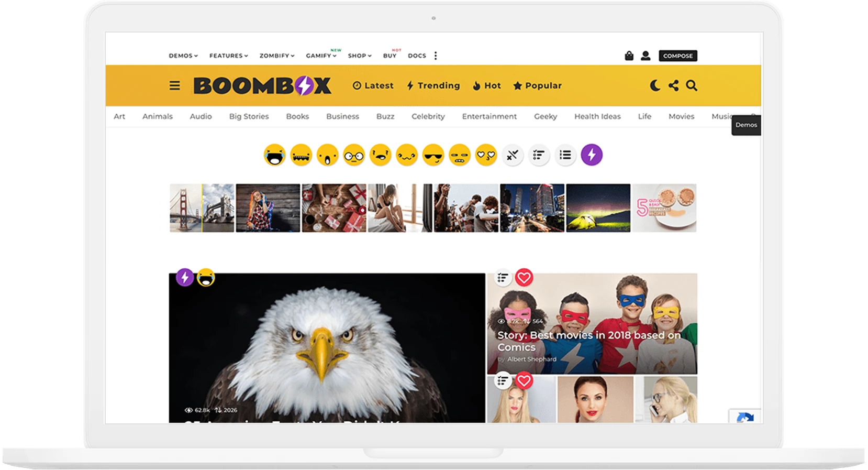The height and width of the screenshot is (470, 868).
Task: Open the Docs menu item
Action: click(417, 56)
